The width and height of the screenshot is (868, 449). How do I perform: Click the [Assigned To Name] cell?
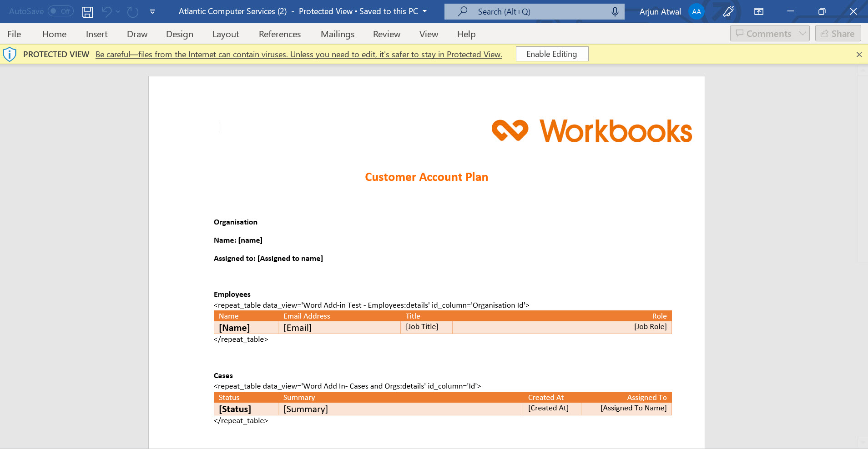[626, 409]
